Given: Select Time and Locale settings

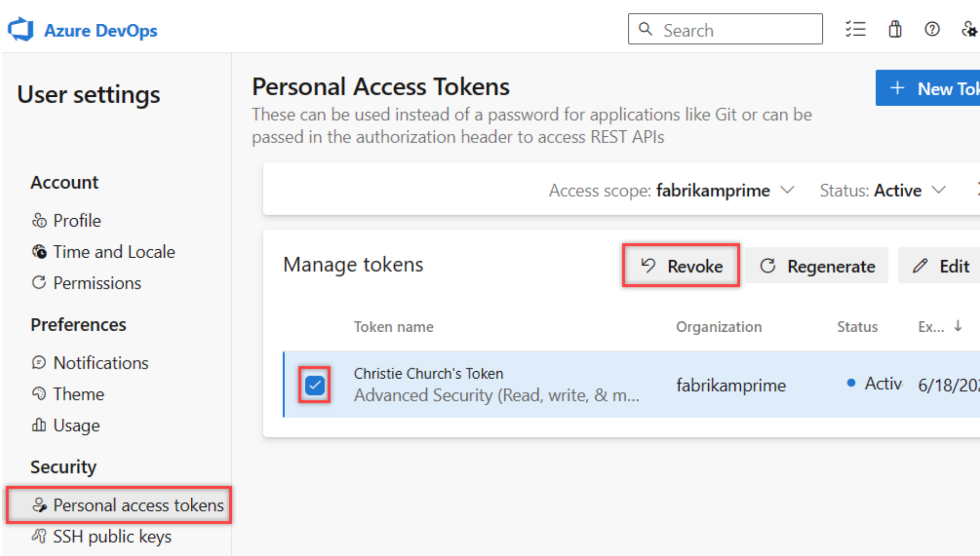Looking at the screenshot, I should (x=113, y=252).
